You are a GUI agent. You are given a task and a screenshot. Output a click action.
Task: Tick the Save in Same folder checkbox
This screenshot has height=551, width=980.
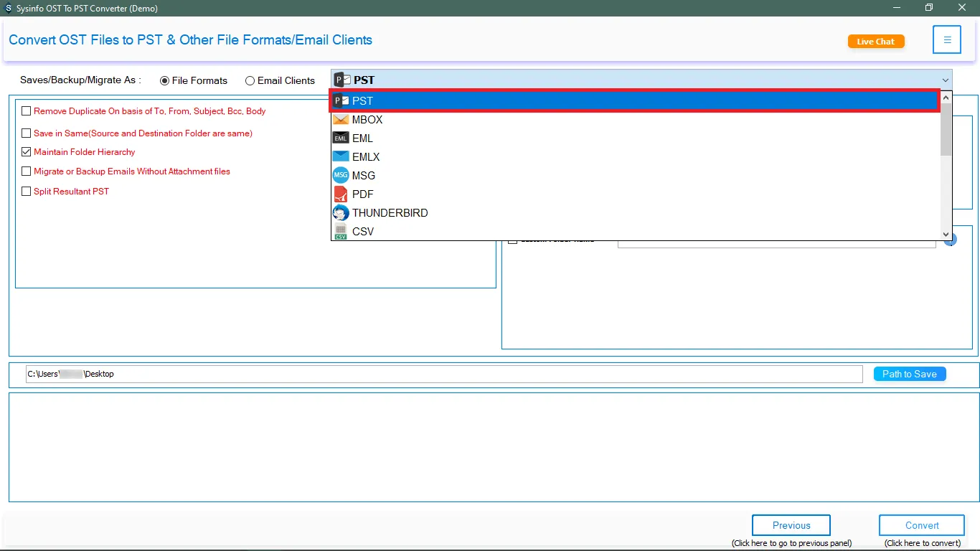click(27, 133)
